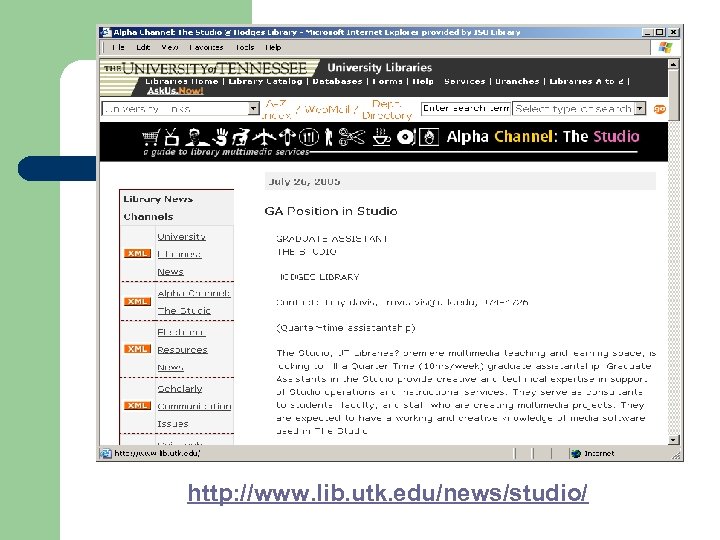The image size is (720, 540).
Task: Open the File menu
Action: [x=118, y=47]
